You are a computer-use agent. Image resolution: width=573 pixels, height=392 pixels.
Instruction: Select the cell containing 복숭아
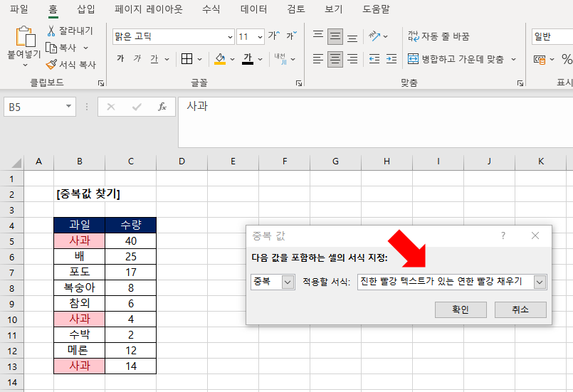pos(79,288)
